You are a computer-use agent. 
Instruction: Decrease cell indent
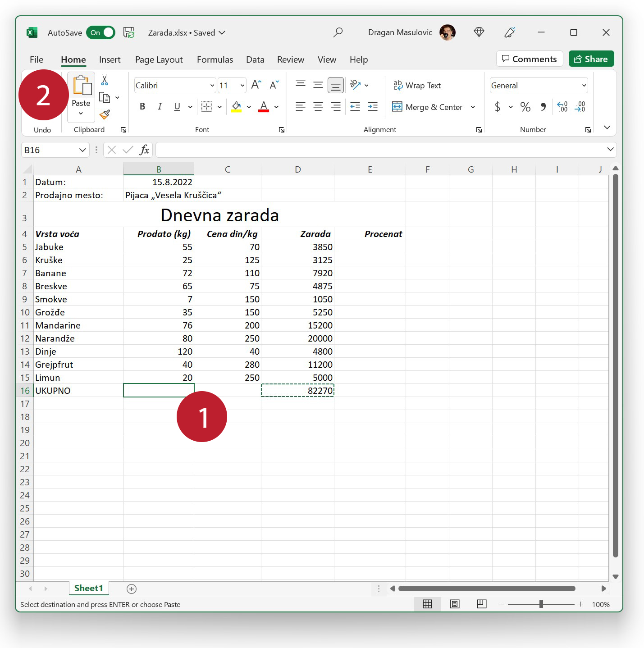point(355,107)
